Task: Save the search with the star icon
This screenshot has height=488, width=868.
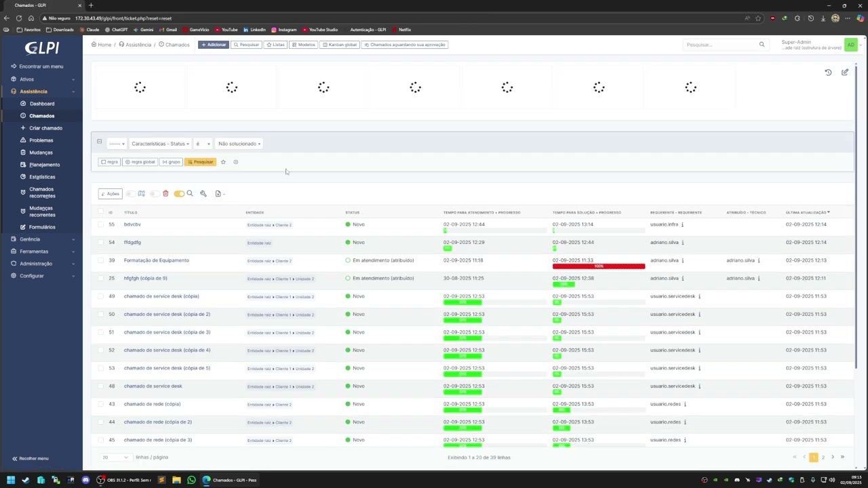Action: coord(223,162)
